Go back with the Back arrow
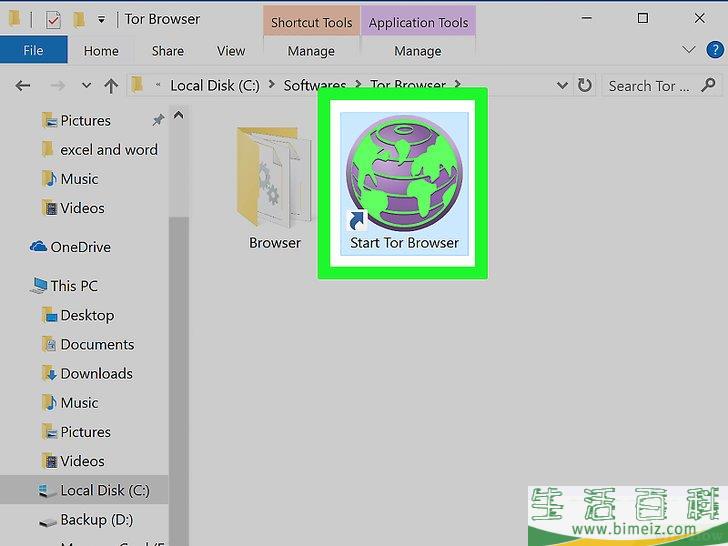 (23, 85)
